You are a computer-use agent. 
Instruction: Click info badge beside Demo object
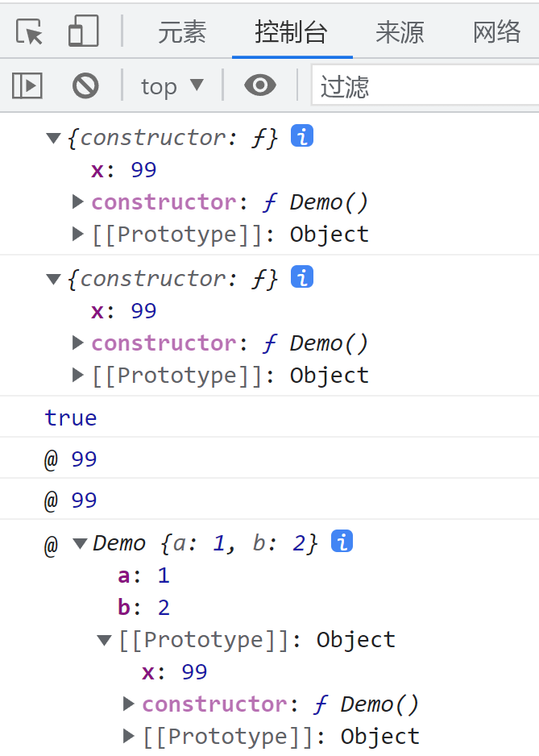[x=342, y=542]
